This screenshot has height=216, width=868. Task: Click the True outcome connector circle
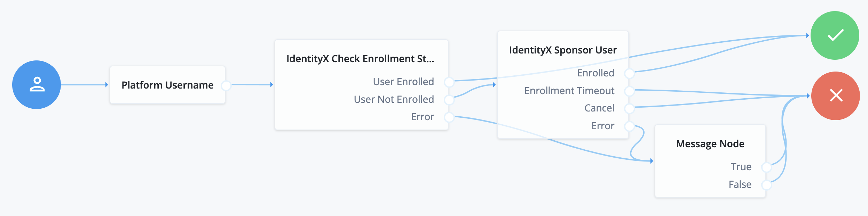(767, 167)
